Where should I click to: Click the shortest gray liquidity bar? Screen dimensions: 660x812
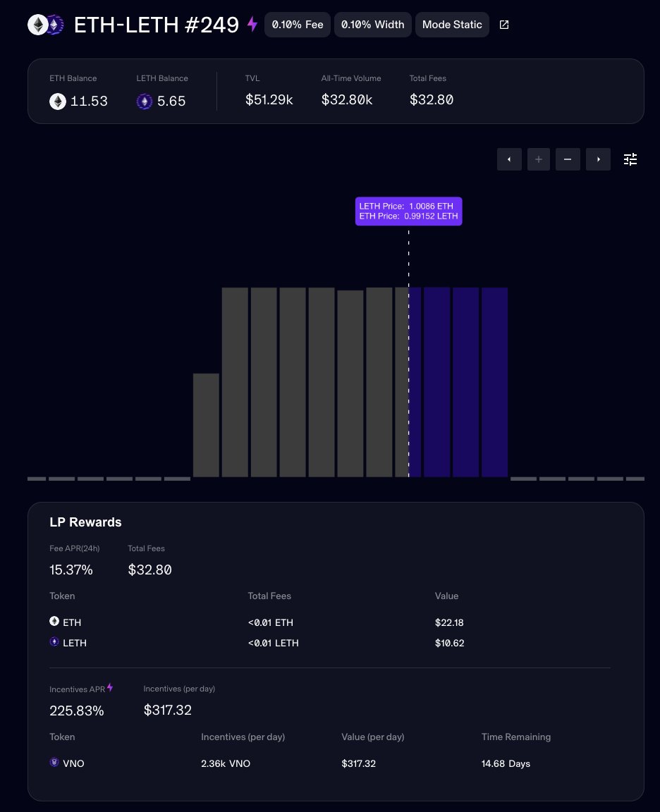206,425
